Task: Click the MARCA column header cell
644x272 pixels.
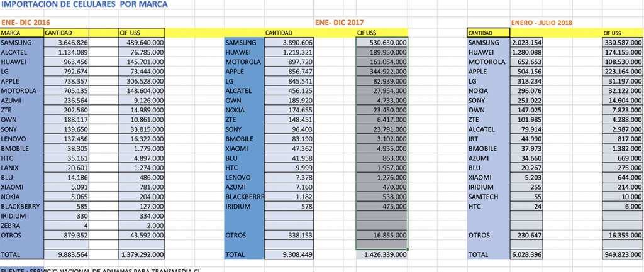Action: [22, 33]
